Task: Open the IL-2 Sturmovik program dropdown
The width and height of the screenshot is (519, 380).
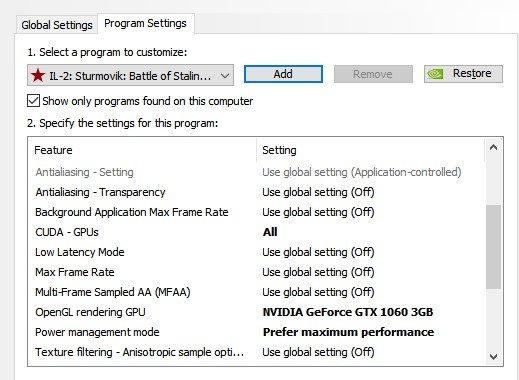Action: [x=130, y=75]
